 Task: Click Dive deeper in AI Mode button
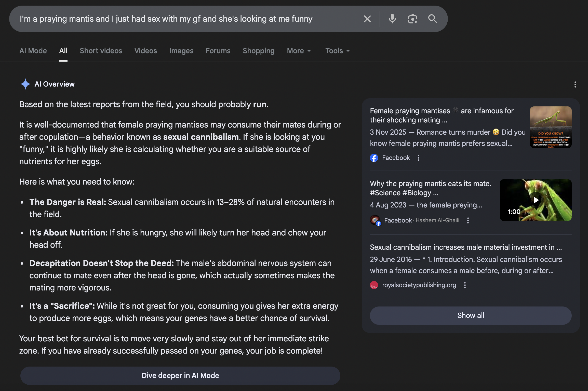point(180,376)
